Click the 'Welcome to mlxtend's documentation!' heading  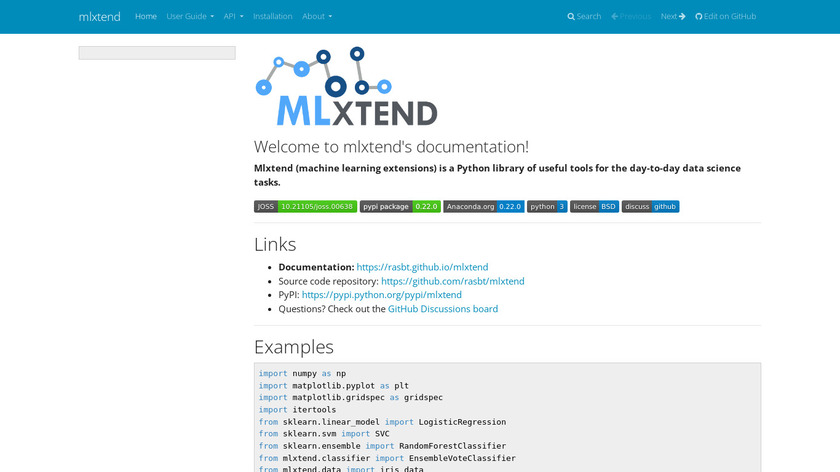point(391,147)
